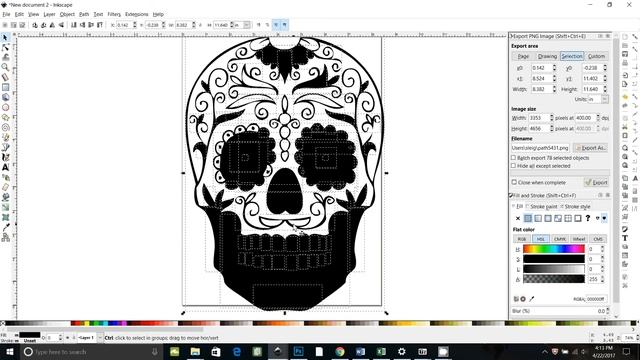The image size is (640, 360).
Task: Select the Eraser tool
Action: tap(5, 187)
